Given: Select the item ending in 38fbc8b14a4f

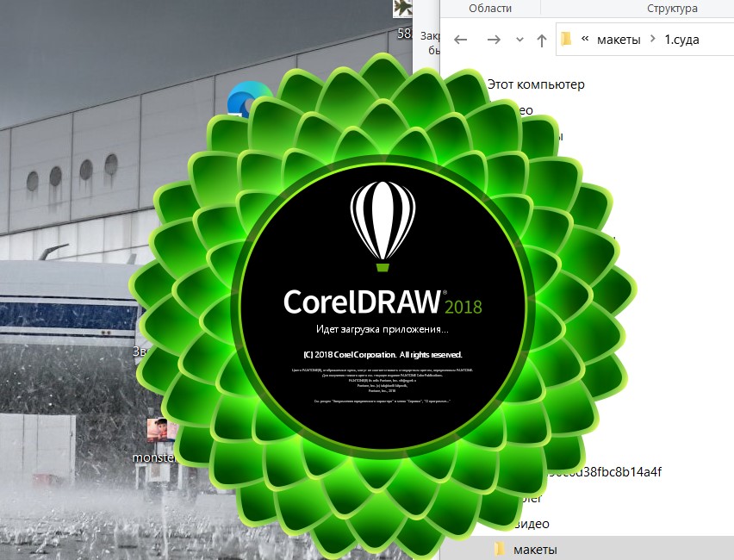Looking at the screenshot, I should [x=603, y=471].
